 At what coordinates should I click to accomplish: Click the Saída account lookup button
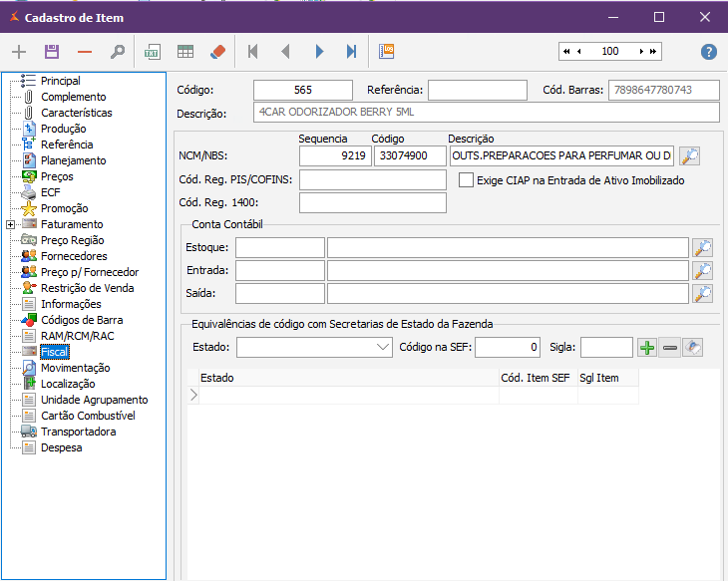point(703,293)
